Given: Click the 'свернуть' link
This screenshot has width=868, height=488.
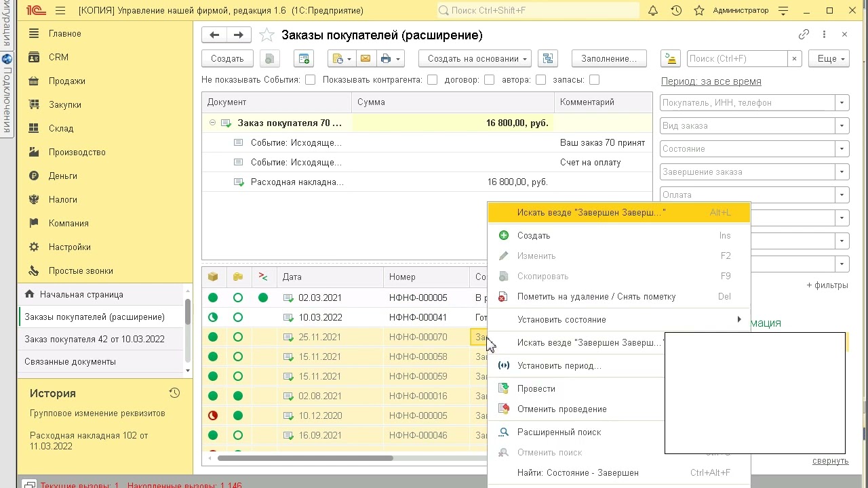Looking at the screenshot, I should tap(831, 461).
